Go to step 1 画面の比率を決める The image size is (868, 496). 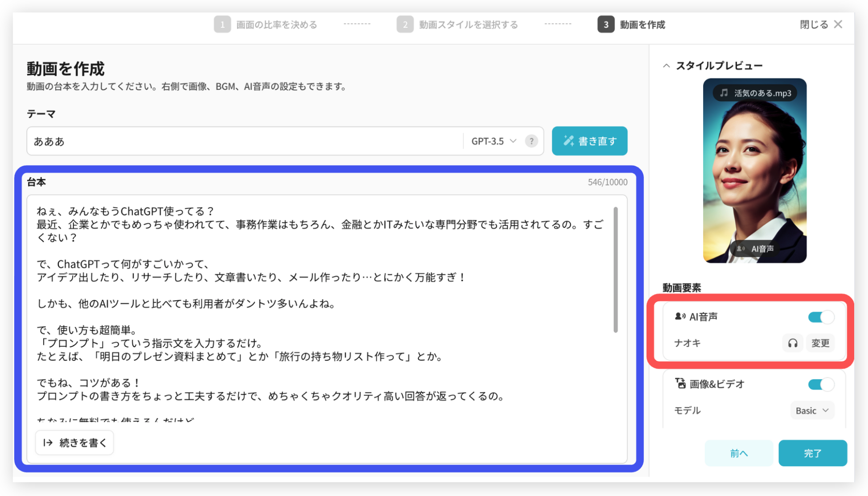266,24
